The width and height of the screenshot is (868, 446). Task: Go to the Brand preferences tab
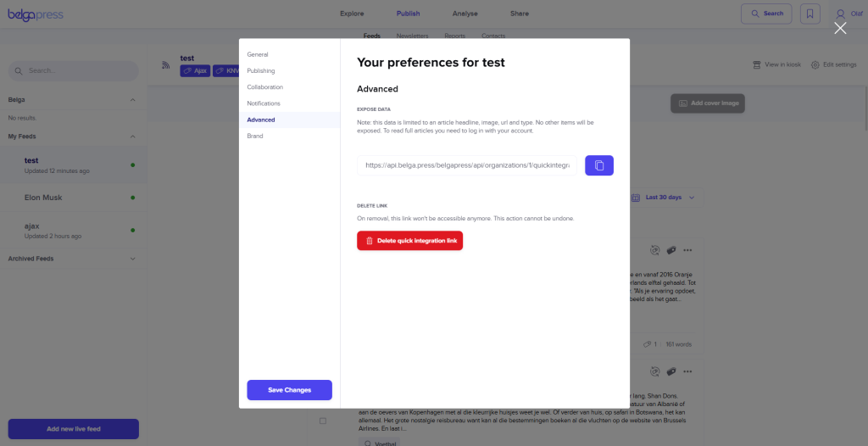pos(255,136)
